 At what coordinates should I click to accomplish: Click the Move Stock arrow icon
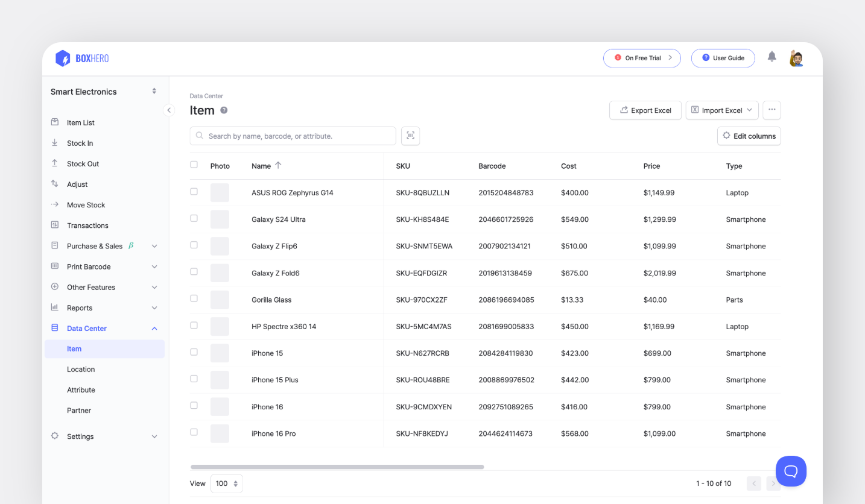pos(55,204)
